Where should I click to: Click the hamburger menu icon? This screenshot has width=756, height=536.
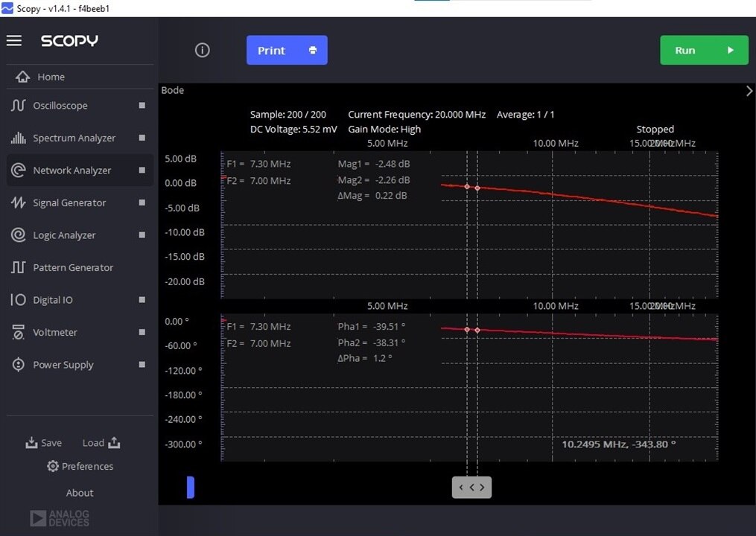tap(14, 40)
